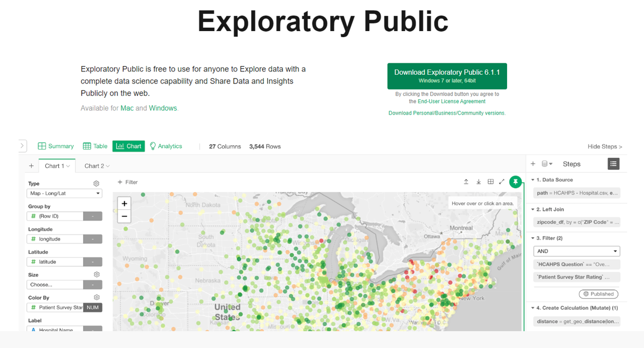Click the chart download icon

478,182
